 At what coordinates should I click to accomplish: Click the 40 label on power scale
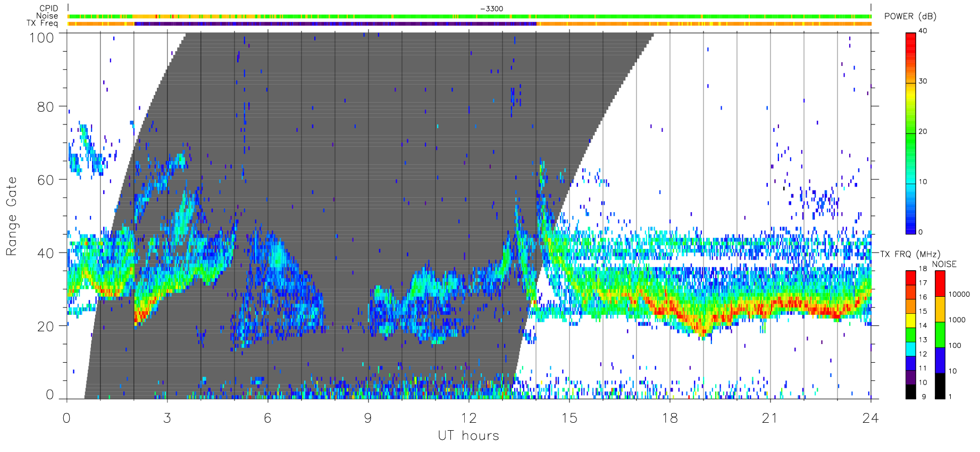tap(923, 31)
